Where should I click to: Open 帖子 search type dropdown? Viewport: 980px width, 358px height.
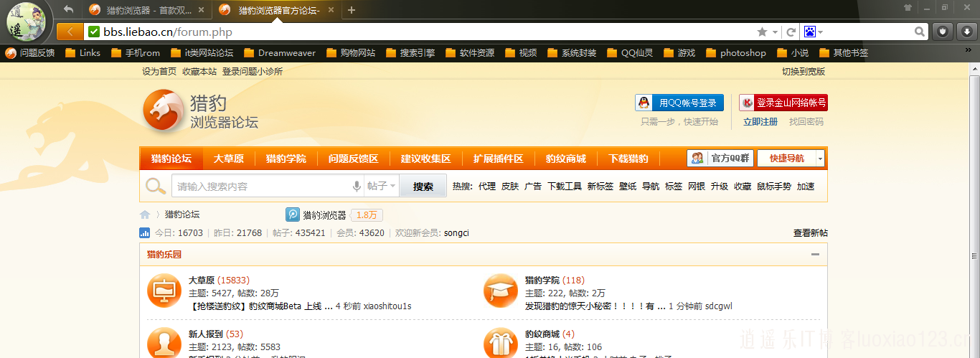point(382,187)
